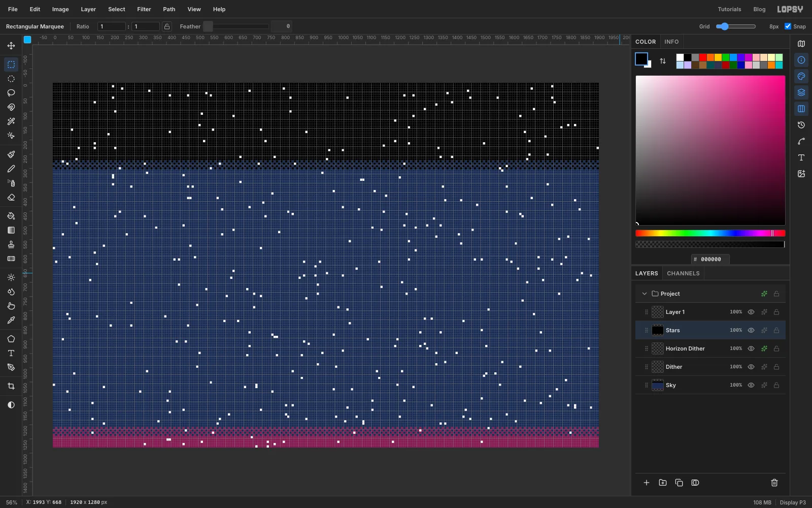
Task: Select the Eyedropper tool
Action: tap(11, 320)
